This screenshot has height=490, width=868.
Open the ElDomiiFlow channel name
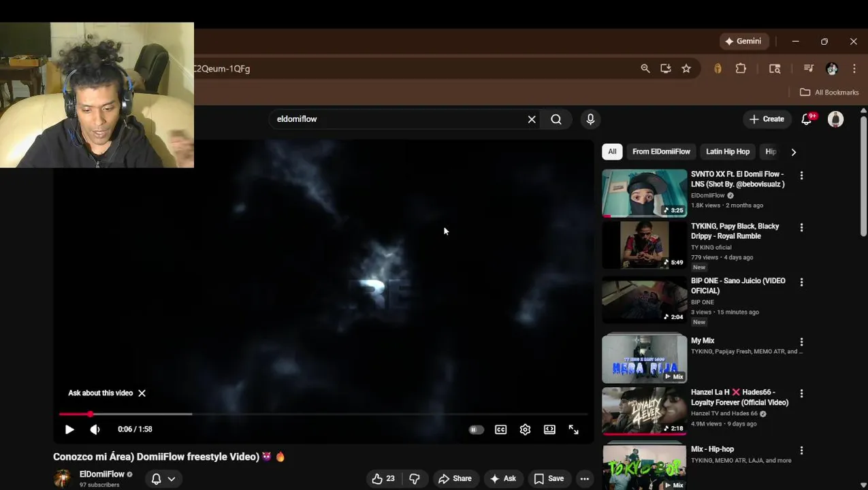(102, 474)
